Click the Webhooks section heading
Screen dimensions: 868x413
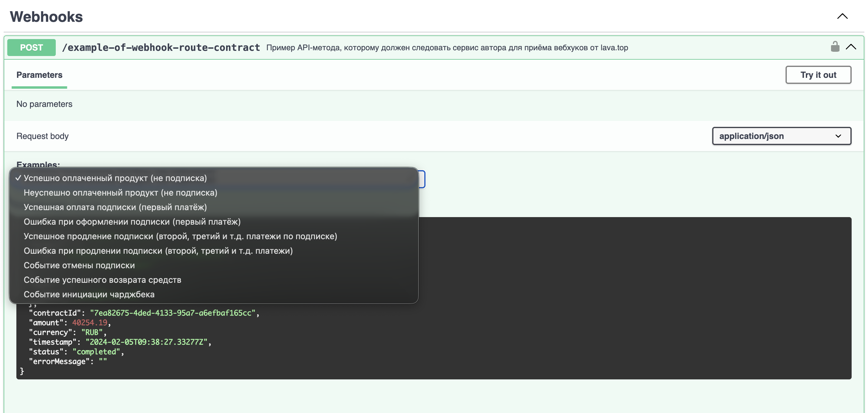pyautogui.click(x=46, y=16)
